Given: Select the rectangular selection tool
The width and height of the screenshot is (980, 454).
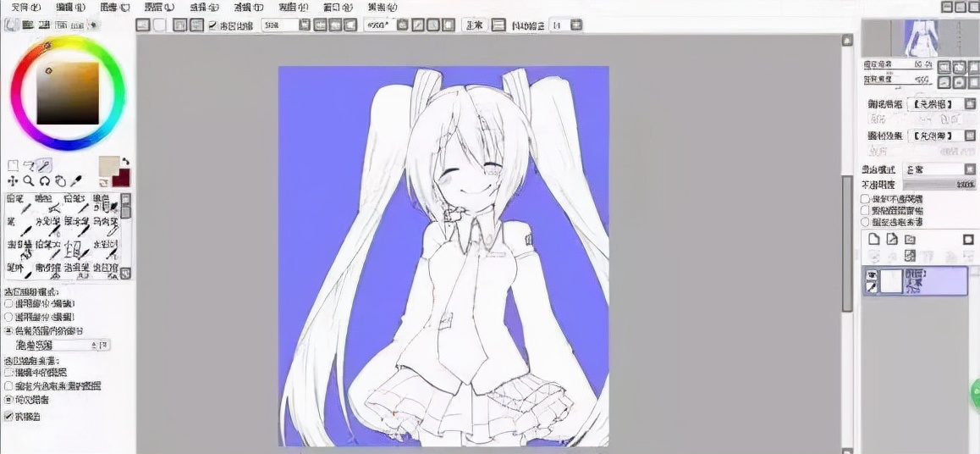Looking at the screenshot, I should pyautogui.click(x=13, y=166).
